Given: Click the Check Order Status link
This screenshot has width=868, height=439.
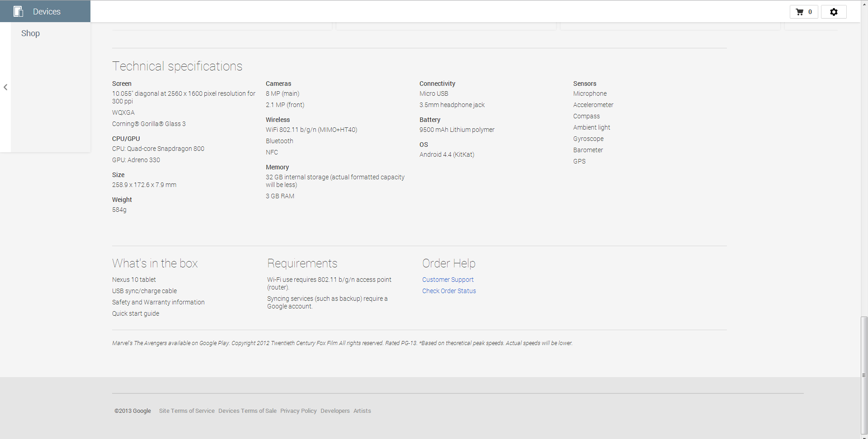Looking at the screenshot, I should tap(449, 291).
